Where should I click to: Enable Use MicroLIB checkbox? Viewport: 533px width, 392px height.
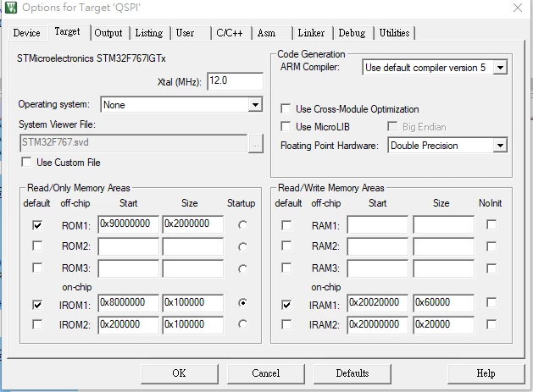pos(286,127)
